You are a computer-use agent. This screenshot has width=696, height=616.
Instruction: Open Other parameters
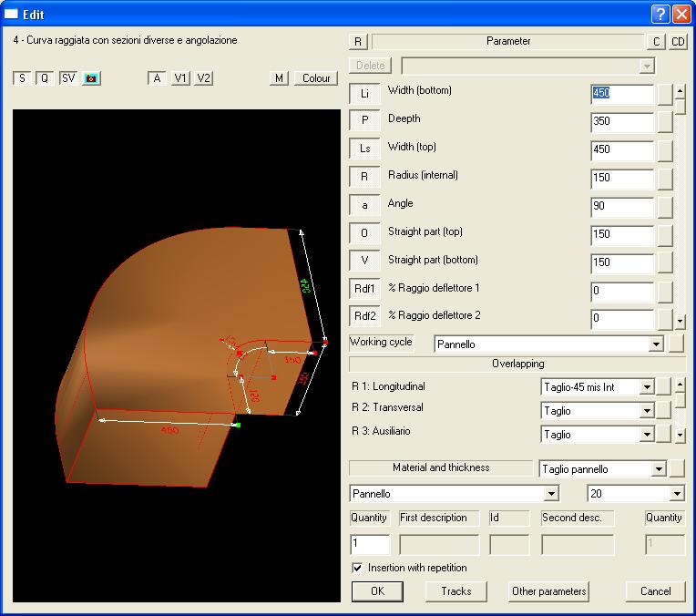[x=548, y=591]
